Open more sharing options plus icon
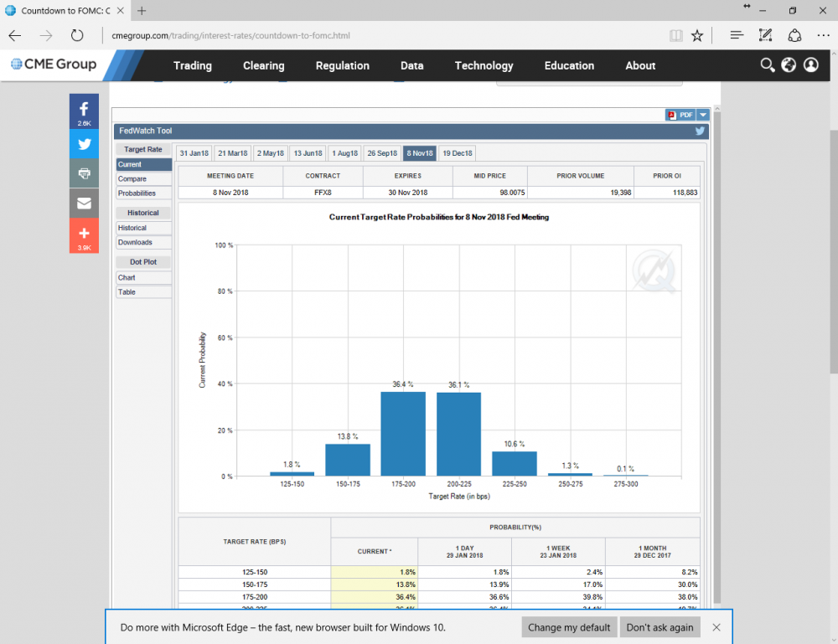 (x=84, y=234)
